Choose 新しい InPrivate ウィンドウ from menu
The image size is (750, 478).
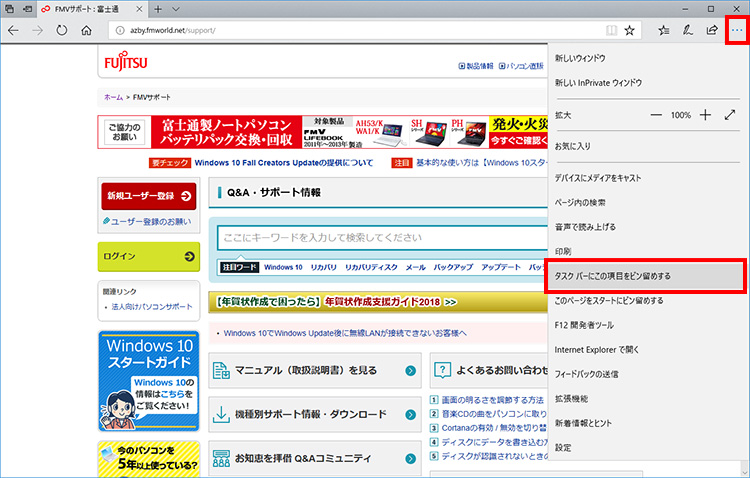[598, 83]
